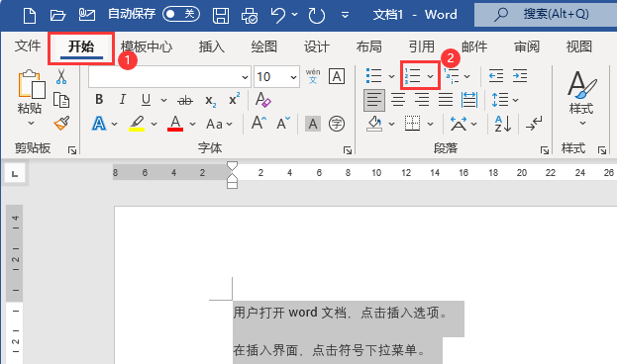This screenshot has height=364, width=617.
Task: Apply character border A icon
Action: point(337,76)
